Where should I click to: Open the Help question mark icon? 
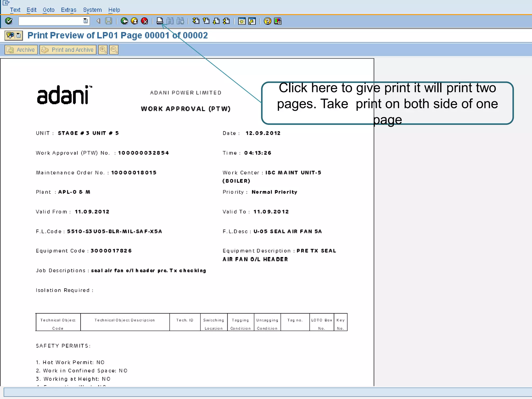point(267,21)
